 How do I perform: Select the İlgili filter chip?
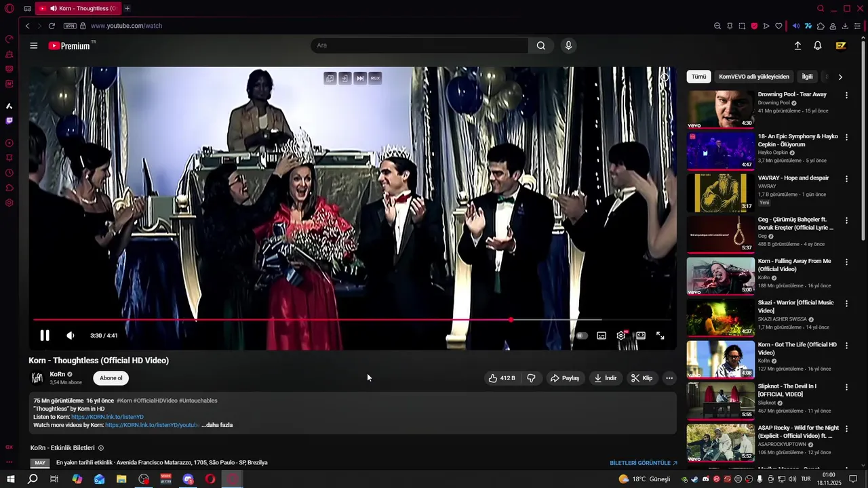point(807,77)
